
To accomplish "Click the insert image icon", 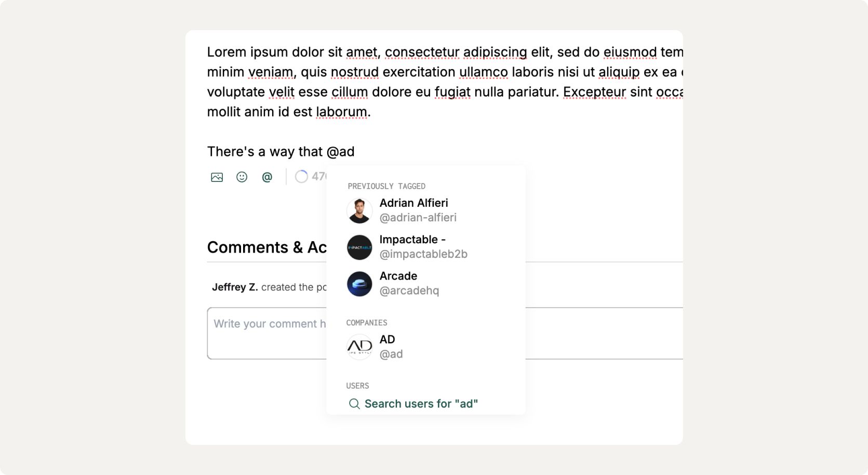I will (217, 177).
